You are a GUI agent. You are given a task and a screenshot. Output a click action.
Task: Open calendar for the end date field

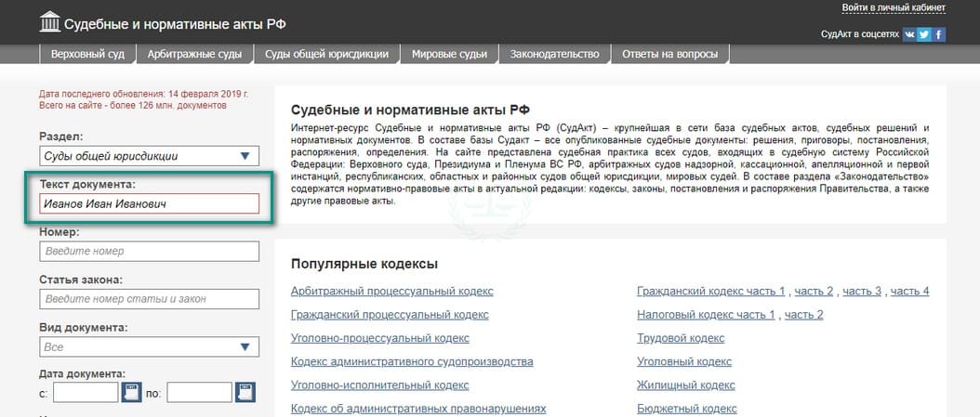click(245, 393)
